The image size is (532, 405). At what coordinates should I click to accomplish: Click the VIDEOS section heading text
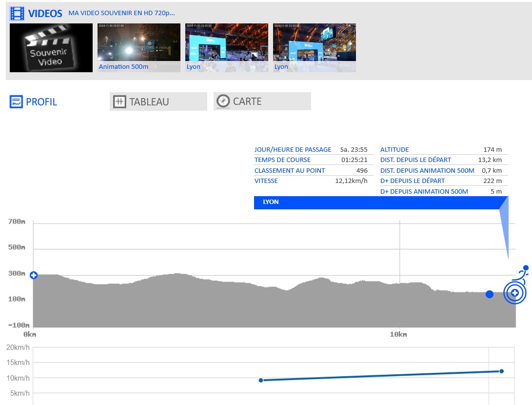(45, 14)
